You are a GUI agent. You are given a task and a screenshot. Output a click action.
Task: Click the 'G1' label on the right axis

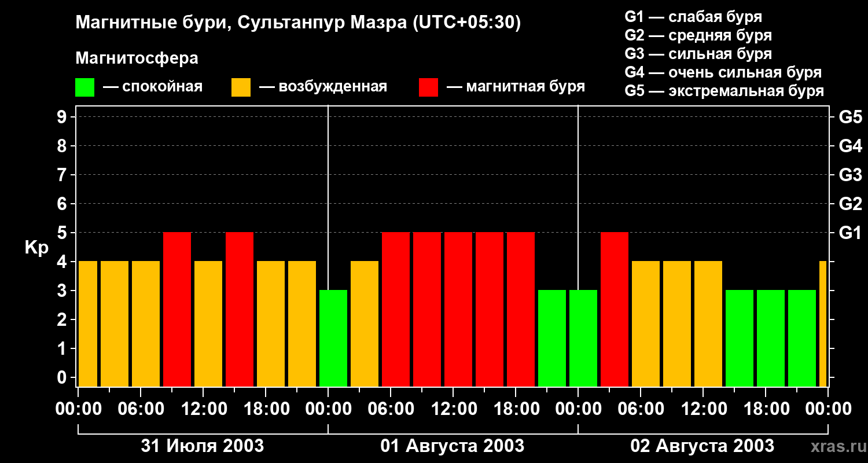pyautogui.click(x=850, y=233)
